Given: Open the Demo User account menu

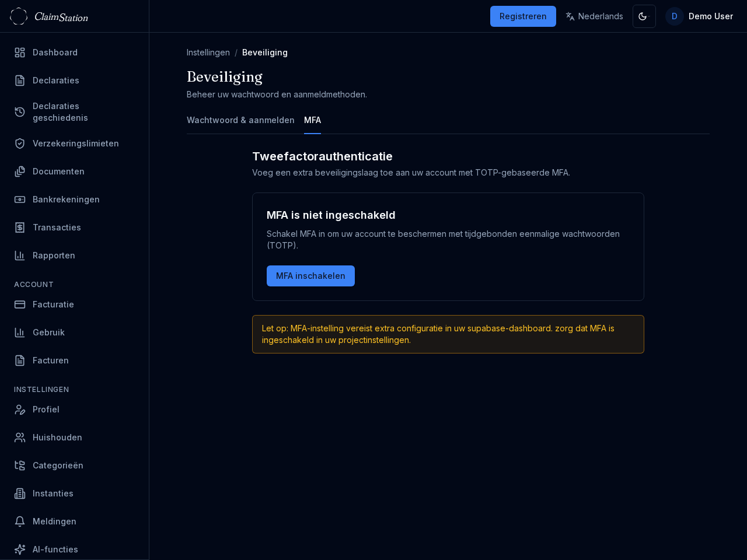Looking at the screenshot, I should click(x=699, y=16).
